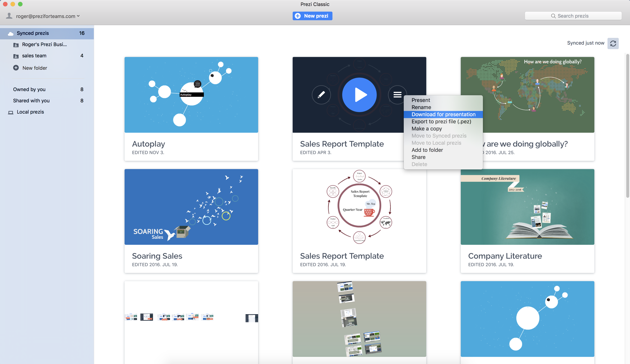Click the Shared with you filter in sidebar
The width and height of the screenshot is (630, 364).
click(x=31, y=100)
